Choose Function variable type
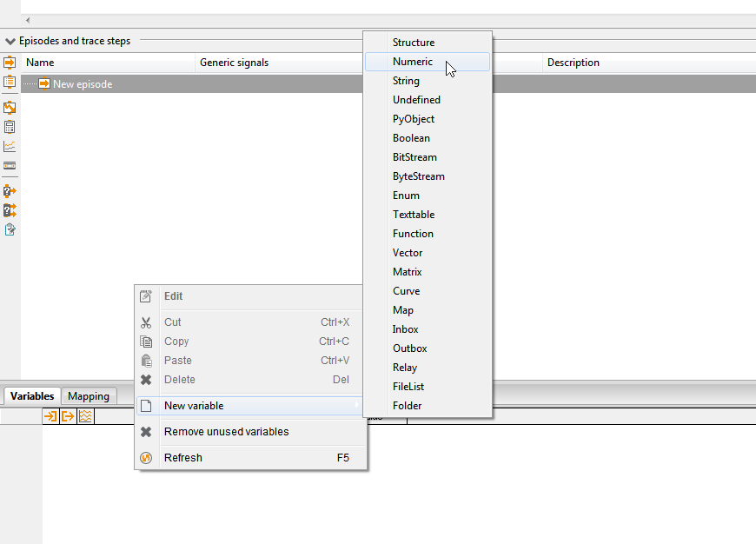756x544 pixels. coord(428,234)
